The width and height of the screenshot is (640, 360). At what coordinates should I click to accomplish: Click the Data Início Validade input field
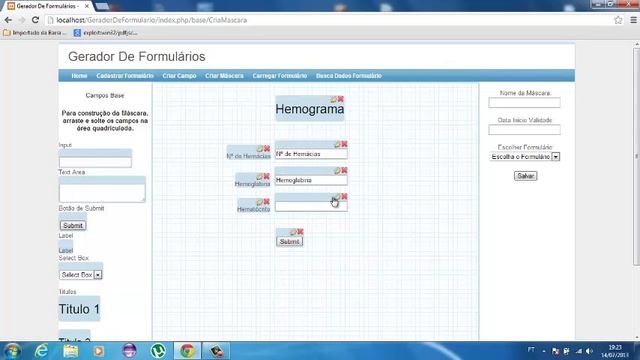click(x=524, y=130)
